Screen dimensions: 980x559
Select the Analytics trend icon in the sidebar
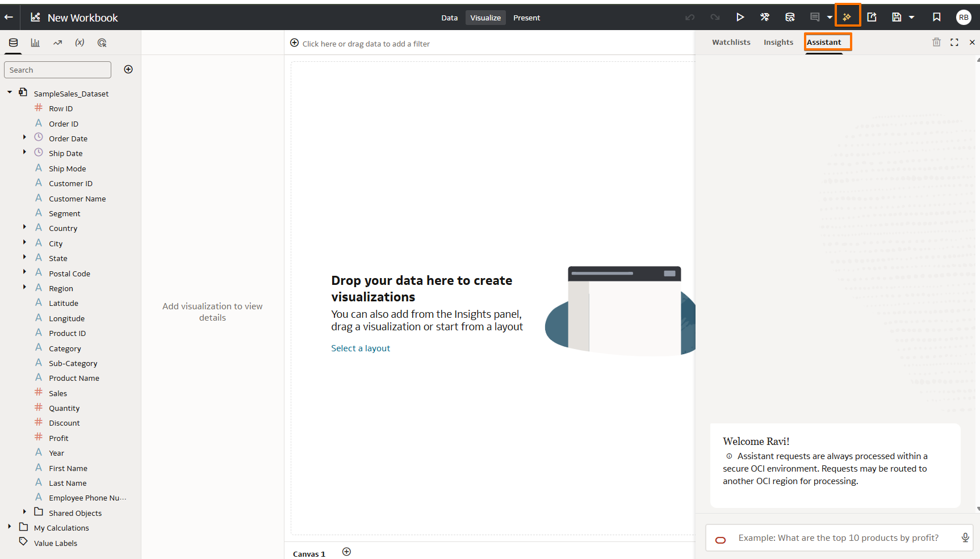[57, 43]
